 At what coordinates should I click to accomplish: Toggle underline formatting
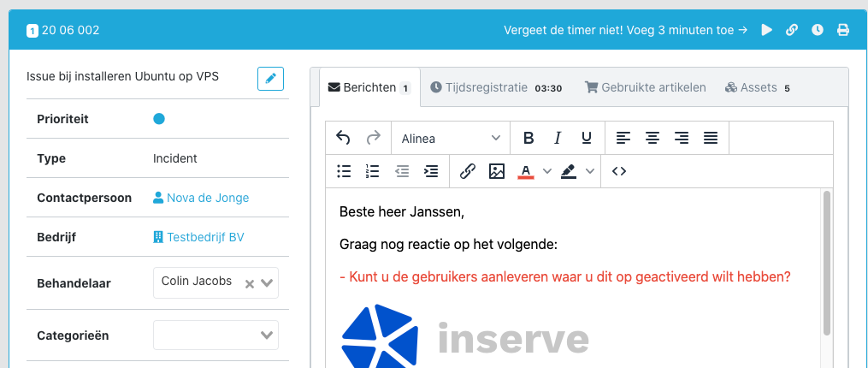click(x=587, y=138)
